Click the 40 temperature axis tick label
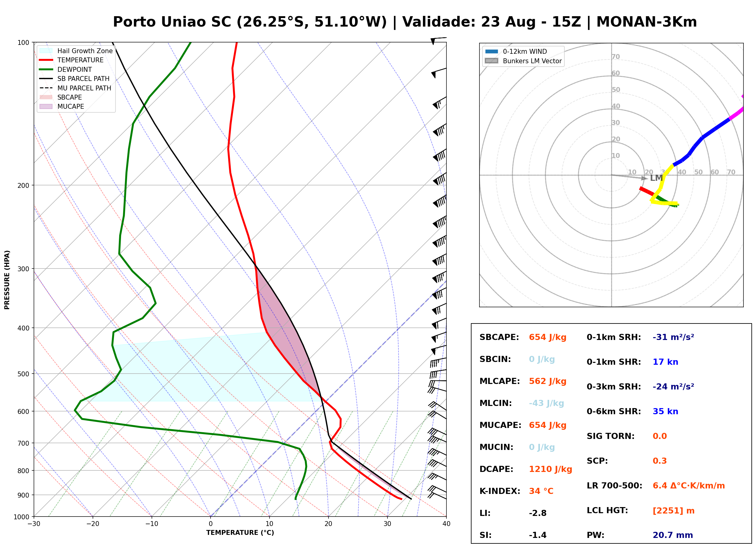Viewport: 756px width, 559px height. 446,524
